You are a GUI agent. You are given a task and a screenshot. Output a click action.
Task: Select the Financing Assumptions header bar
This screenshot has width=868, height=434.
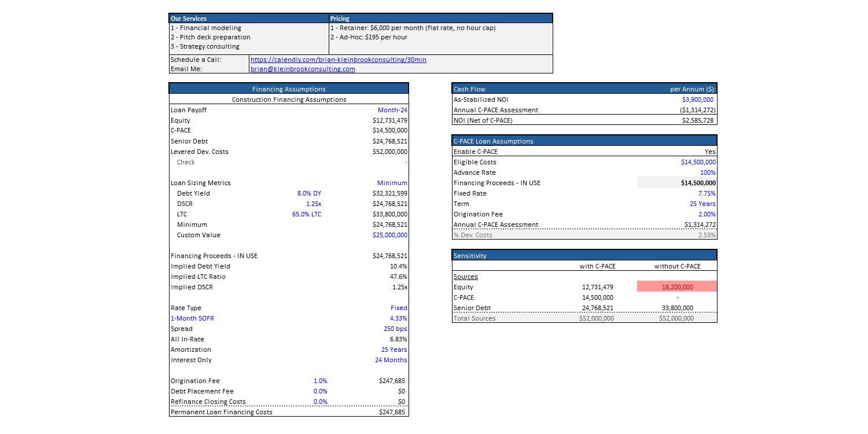point(289,89)
